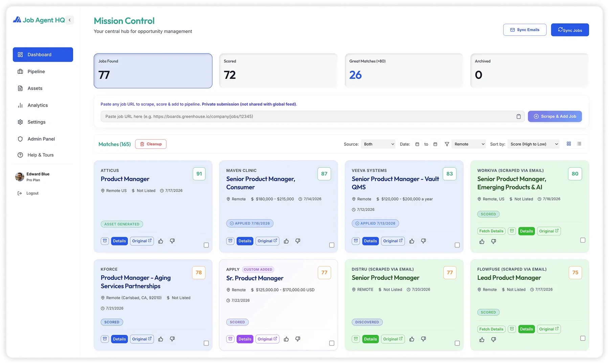Select the Flowfuse job card checkbox
The image size is (609, 364).
[x=583, y=338]
